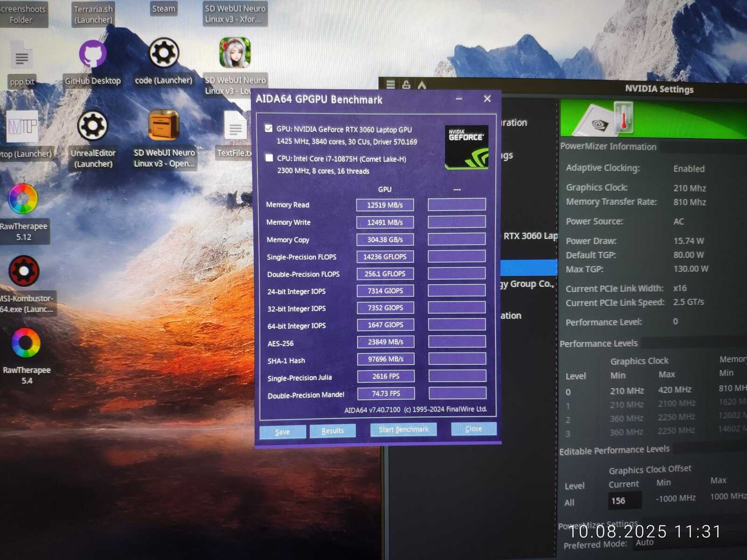
Task: Click the padlock icon in NVIDIA Settings title bar
Action: (x=406, y=84)
